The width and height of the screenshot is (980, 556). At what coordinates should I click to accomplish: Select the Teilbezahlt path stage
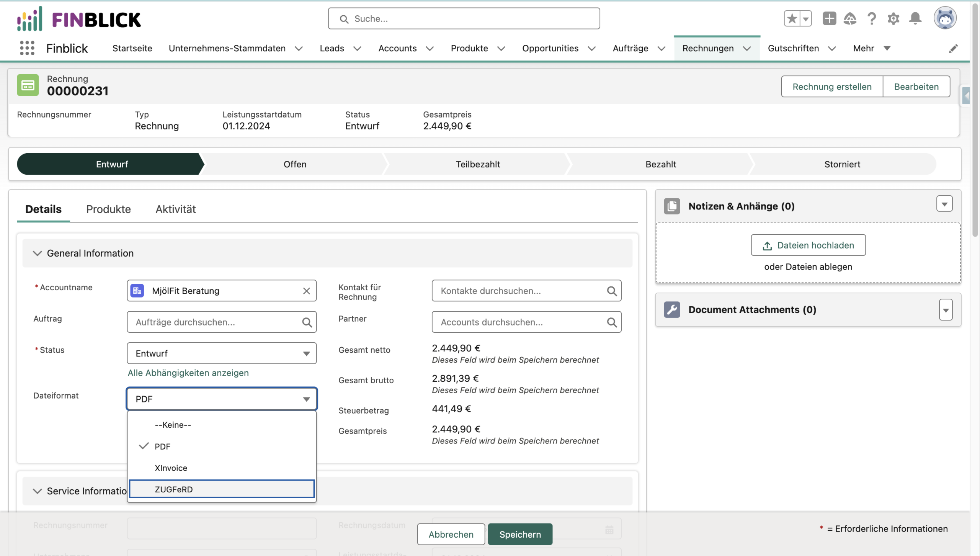click(478, 164)
